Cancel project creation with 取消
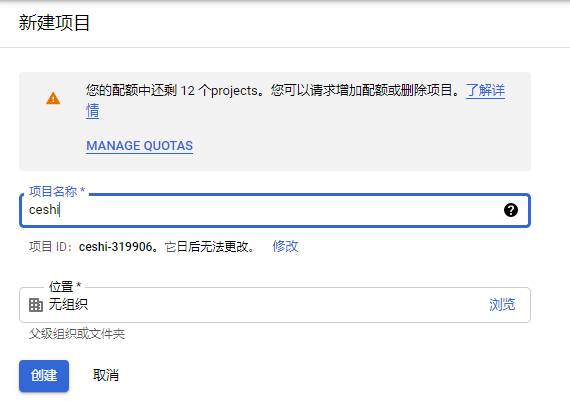570x401 pixels. pos(106,376)
